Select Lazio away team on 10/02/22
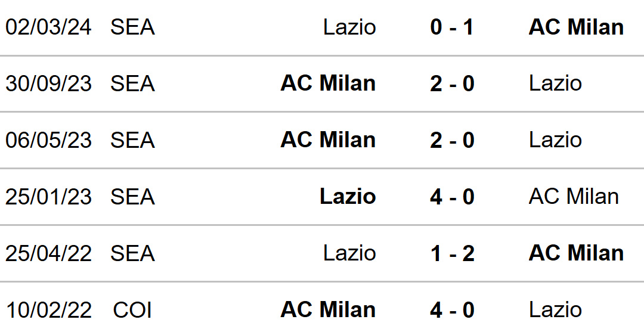644x335 pixels. point(555,310)
